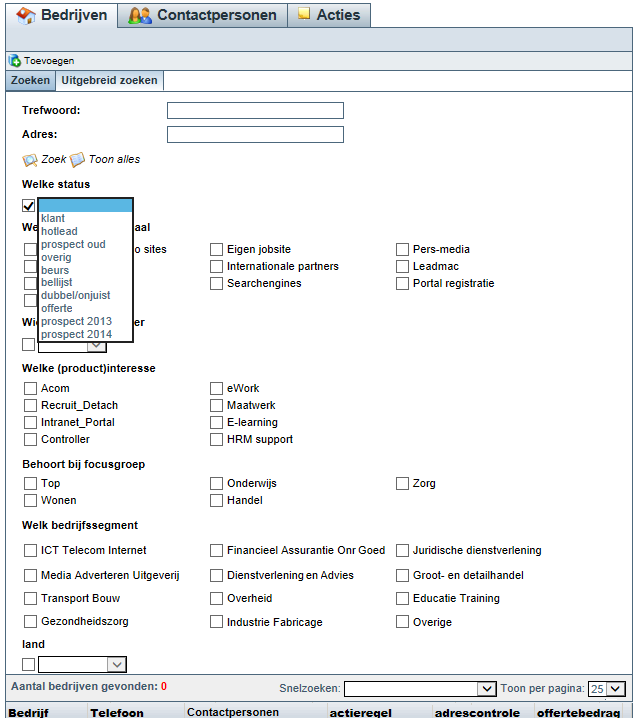The height and width of the screenshot is (718, 634).
Task: Choose 'bellijst' in the status list
Action: click(86, 283)
